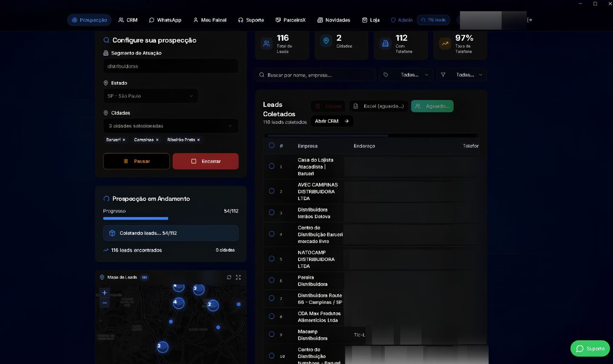Remove Barueri from the selected cities
Image resolution: width=613 pixels, height=364 pixels.
point(124,140)
